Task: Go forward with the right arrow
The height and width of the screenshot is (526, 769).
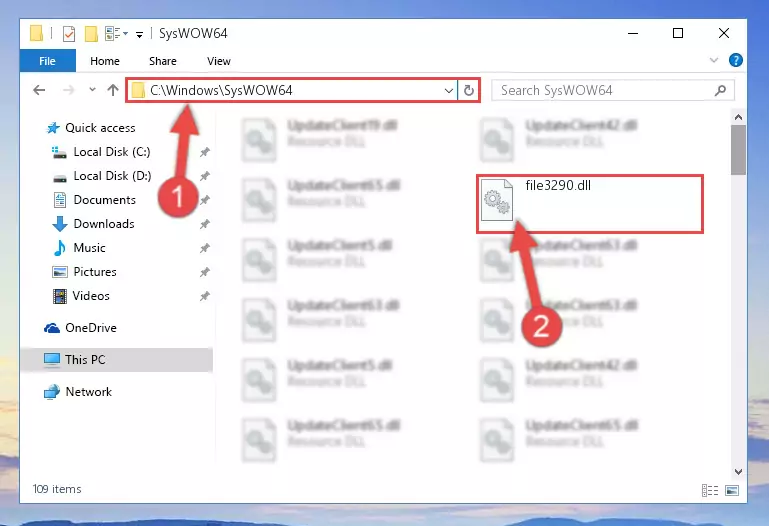Action: (69, 90)
